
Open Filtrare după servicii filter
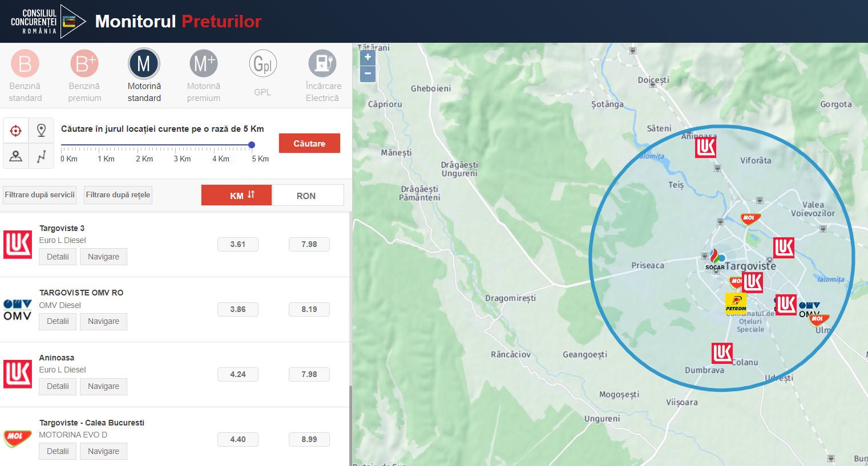[x=40, y=194]
